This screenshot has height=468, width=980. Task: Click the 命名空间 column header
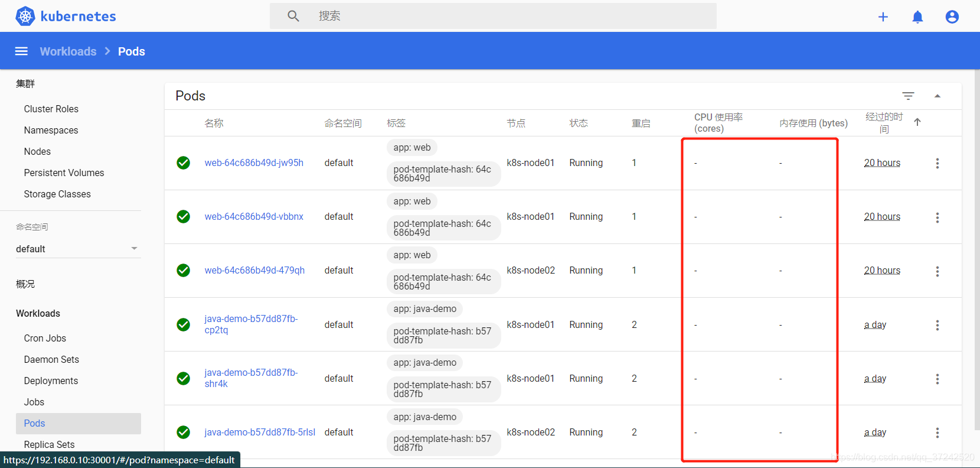[x=343, y=123]
